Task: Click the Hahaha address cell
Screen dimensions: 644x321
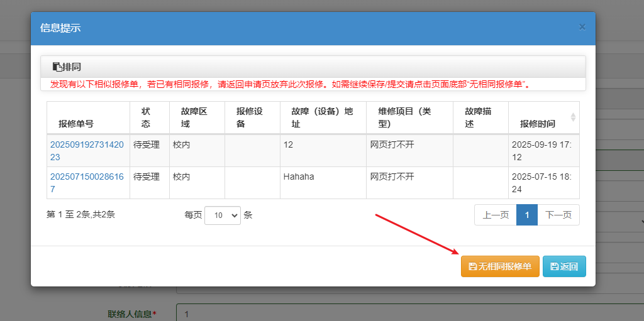Action: click(323, 183)
